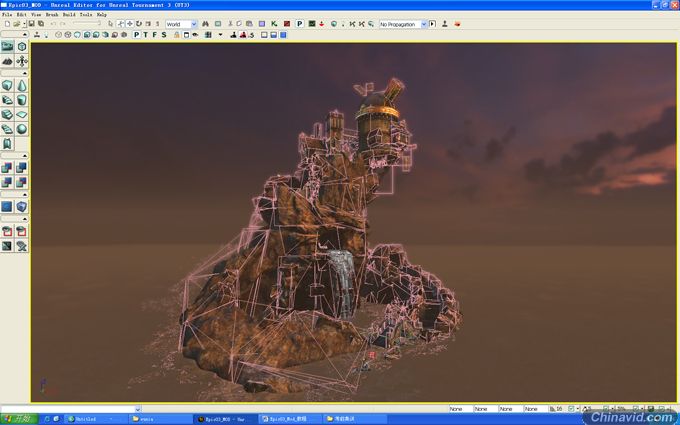
Task: Switch to the Untitled taskbar window
Action: (x=96, y=419)
